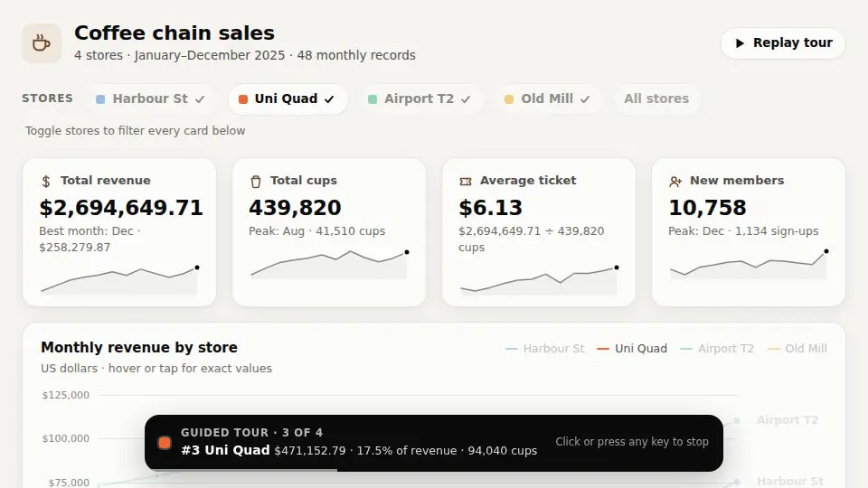Click the play icon in Replay tour

[740, 43]
